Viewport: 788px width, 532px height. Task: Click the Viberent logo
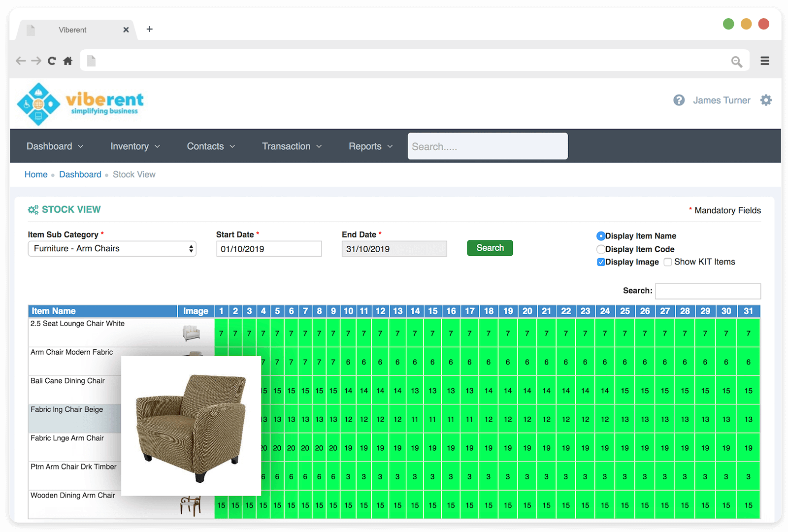point(80,104)
